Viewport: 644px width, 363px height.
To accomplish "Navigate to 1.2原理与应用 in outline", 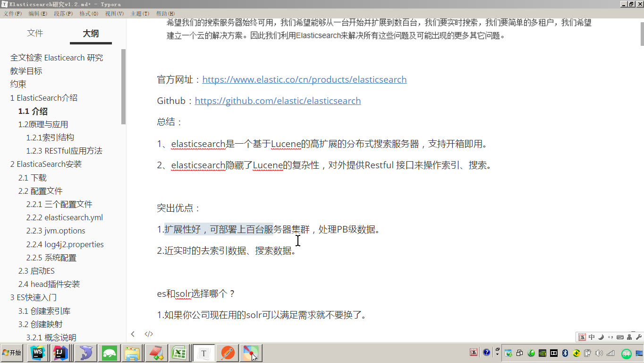I will (43, 124).
